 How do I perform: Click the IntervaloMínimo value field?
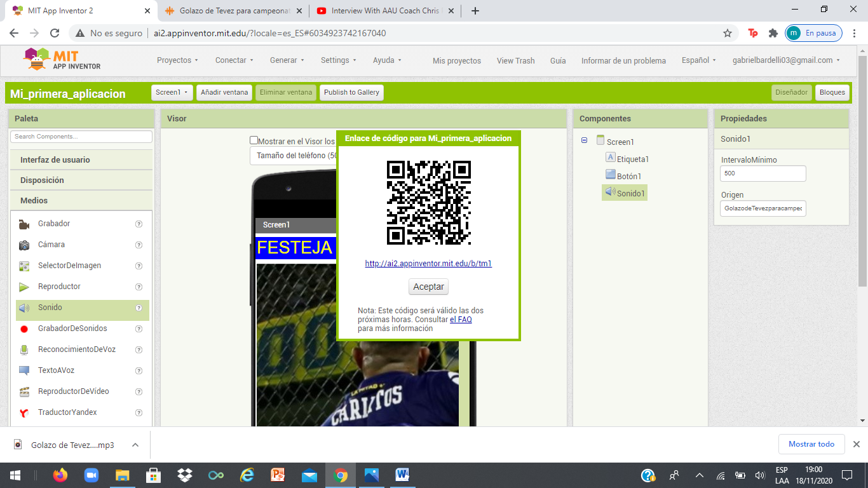(x=763, y=173)
